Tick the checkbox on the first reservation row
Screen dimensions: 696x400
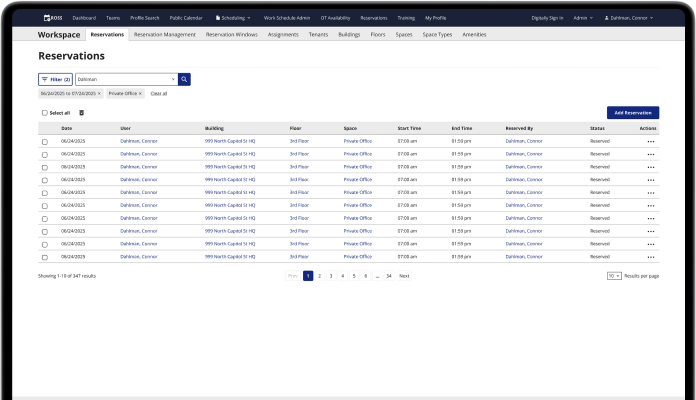click(x=45, y=142)
